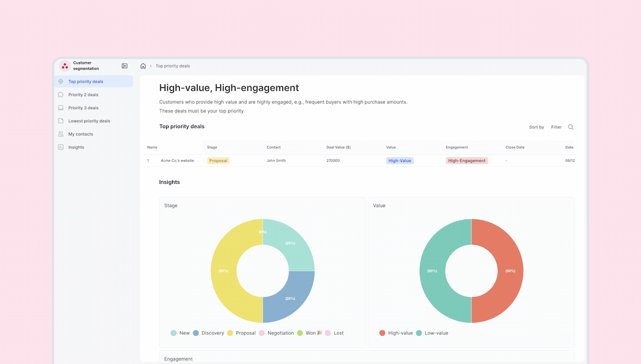This screenshot has width=641, height=364.
Task: Collapse the sidebar with panel icon
Action: click(x=125, y=66)
